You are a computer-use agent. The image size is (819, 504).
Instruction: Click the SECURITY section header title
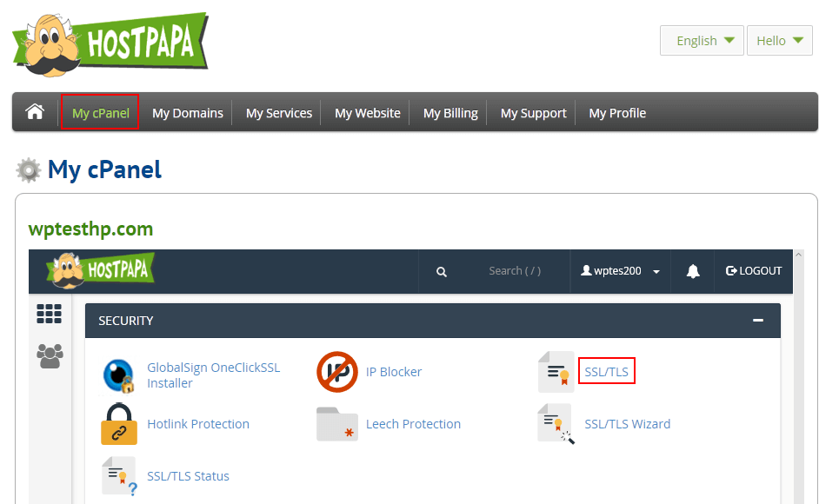coord(126,321)
